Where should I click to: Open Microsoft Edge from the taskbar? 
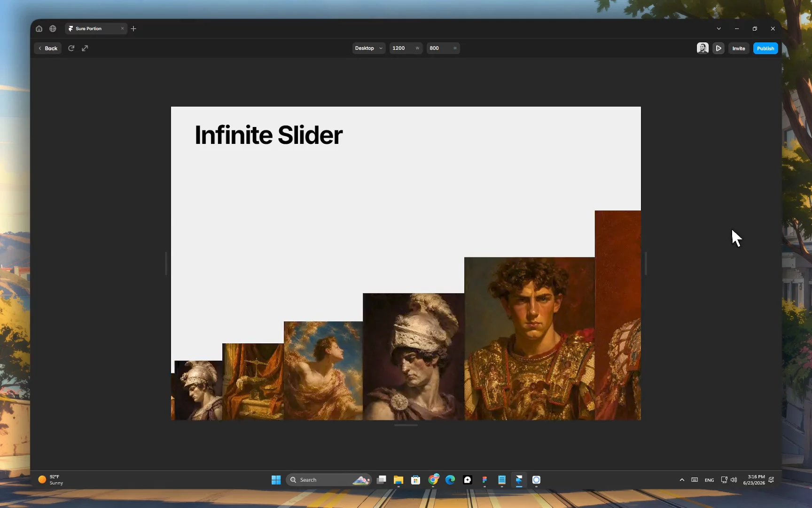point(450,480)
